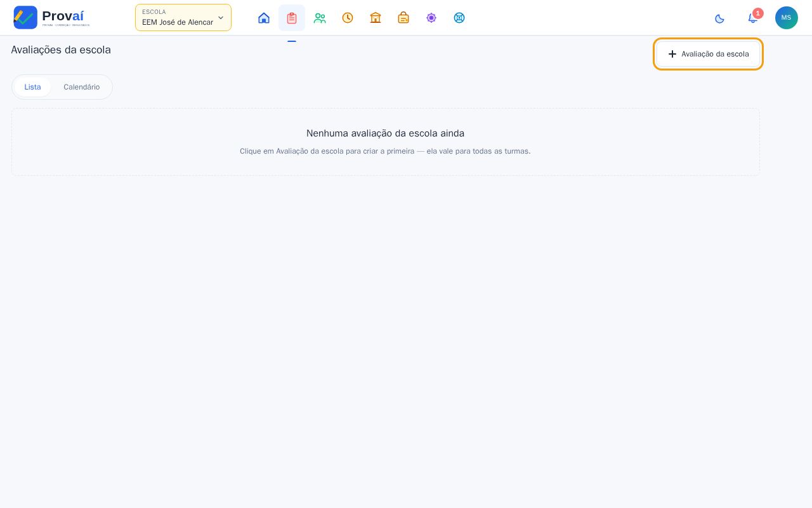Switch to the Calendário tab
Screen dimensions: 812x508
click(81, 87)
